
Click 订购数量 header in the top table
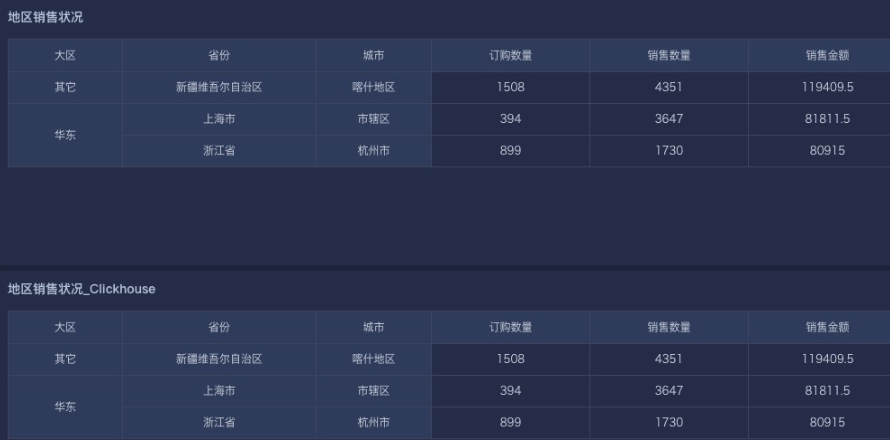point(510,55)
